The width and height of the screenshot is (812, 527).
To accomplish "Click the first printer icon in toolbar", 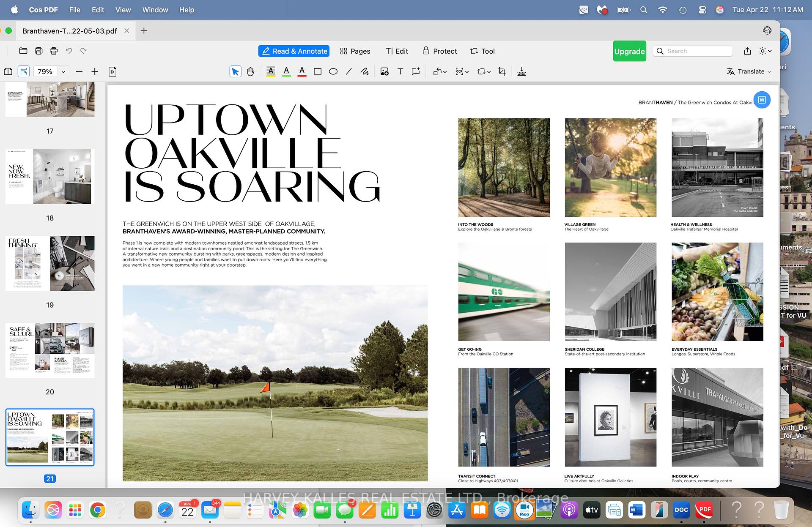I will [38, 51].
